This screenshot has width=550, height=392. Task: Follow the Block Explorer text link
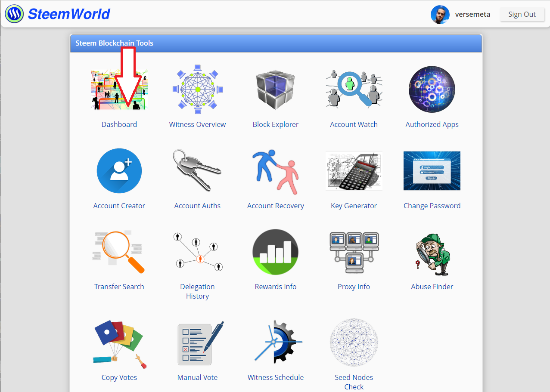tap(276, 124)
